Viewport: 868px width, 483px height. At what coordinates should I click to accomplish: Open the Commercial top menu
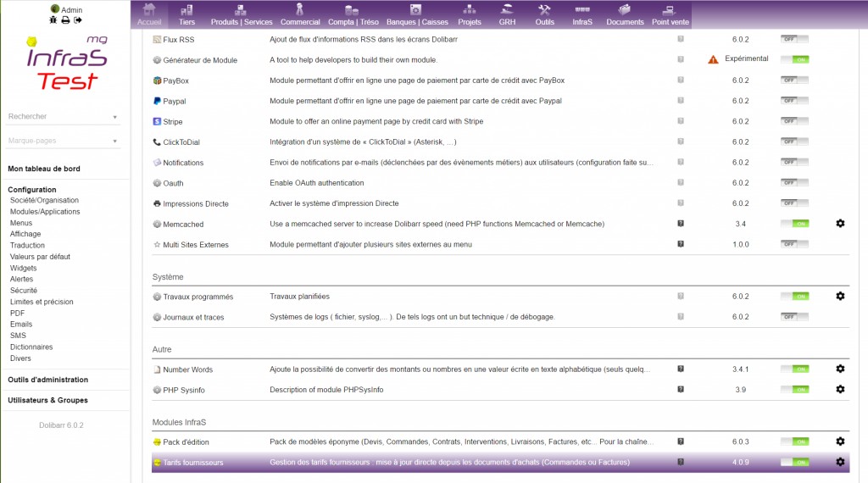[x=300, y=15]
